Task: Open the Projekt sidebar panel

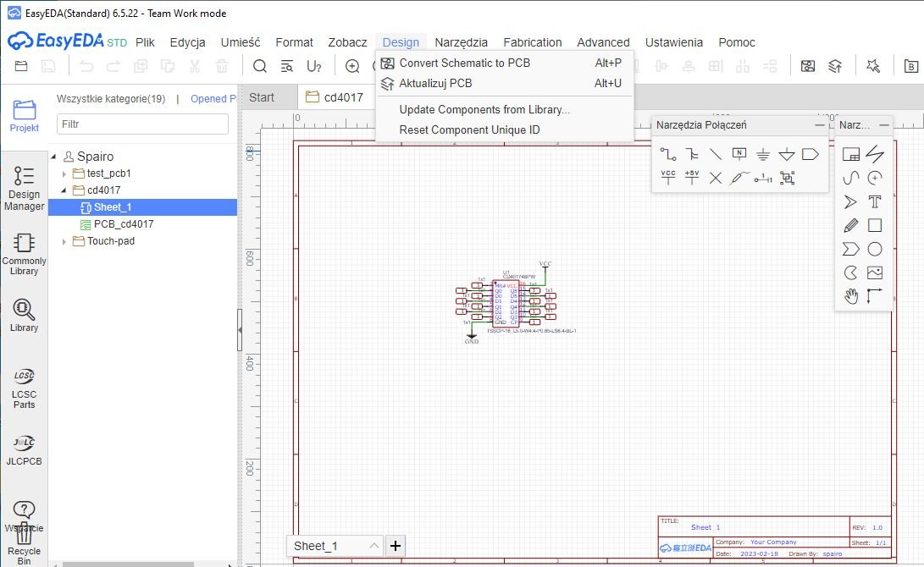Action: [x=25, y=116]
